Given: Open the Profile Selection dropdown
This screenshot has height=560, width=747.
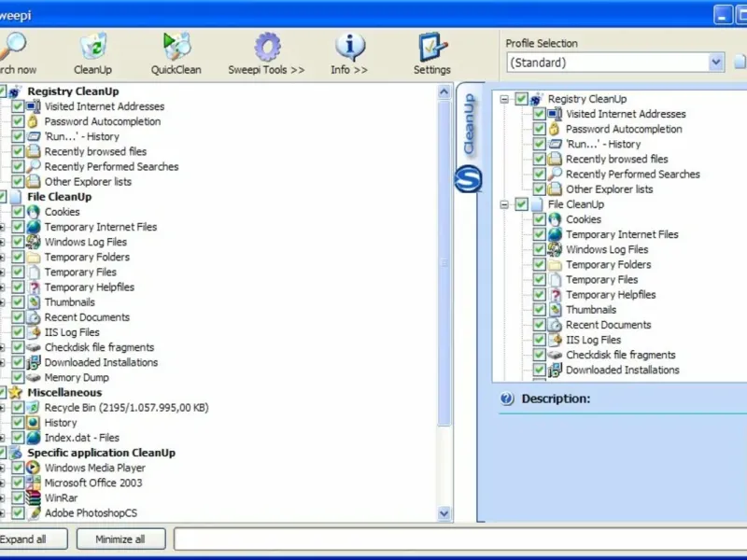Looking at the screenshot, I should point(715,63).
